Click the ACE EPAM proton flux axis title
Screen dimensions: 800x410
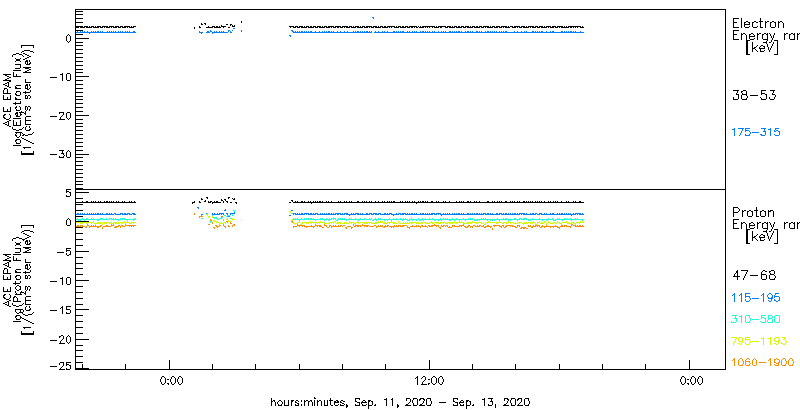[x=20, y=279]
